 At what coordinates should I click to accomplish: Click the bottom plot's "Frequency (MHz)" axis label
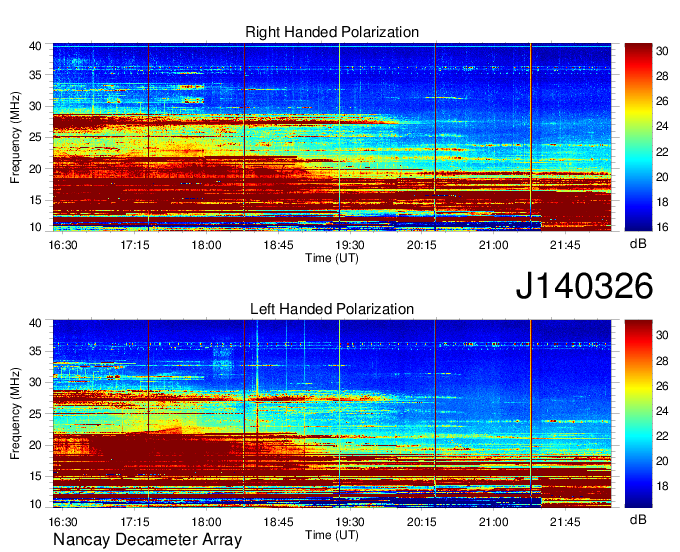[x=15, y=414]
